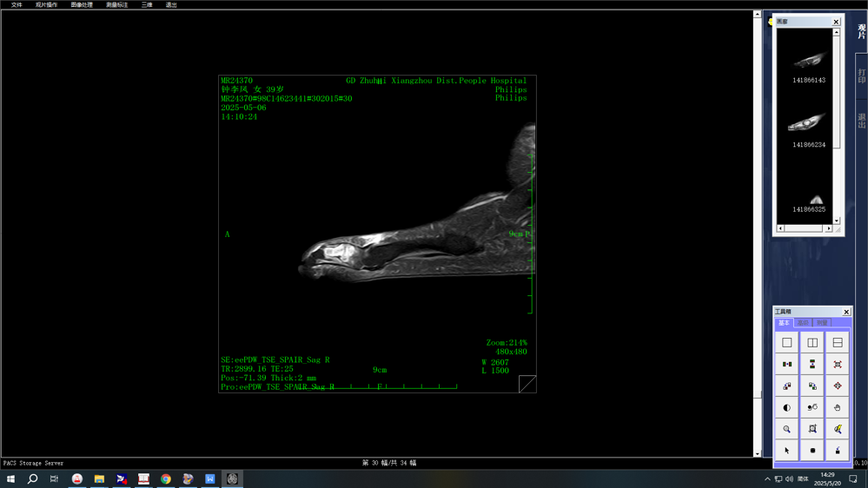Screen dimensions: 868x488
Task: Choose the stacked two-row layout icon
Action: click(838, 343)
